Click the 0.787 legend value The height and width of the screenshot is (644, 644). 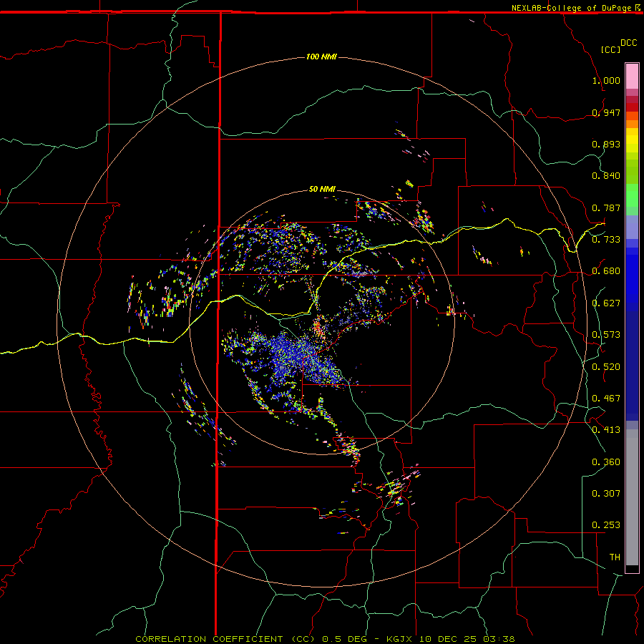(x=606, y=208)
